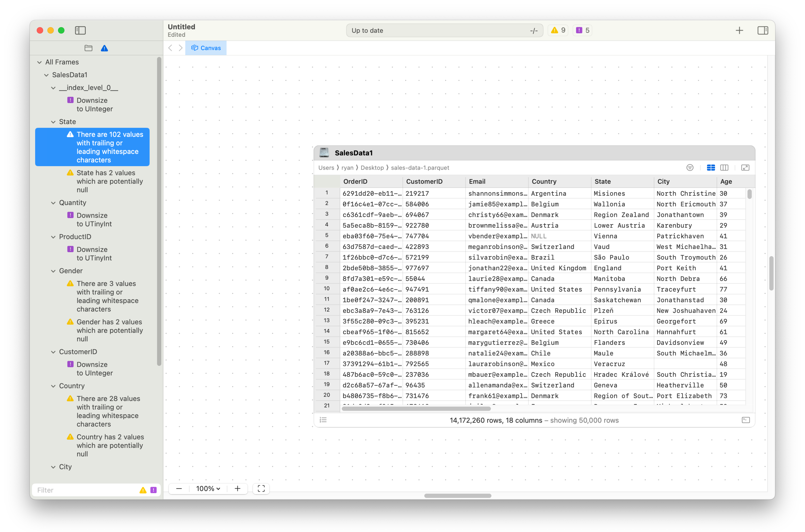805x532 pixels.
Task: Collapse the SalesData1 tree node
Action: point(46,75)
